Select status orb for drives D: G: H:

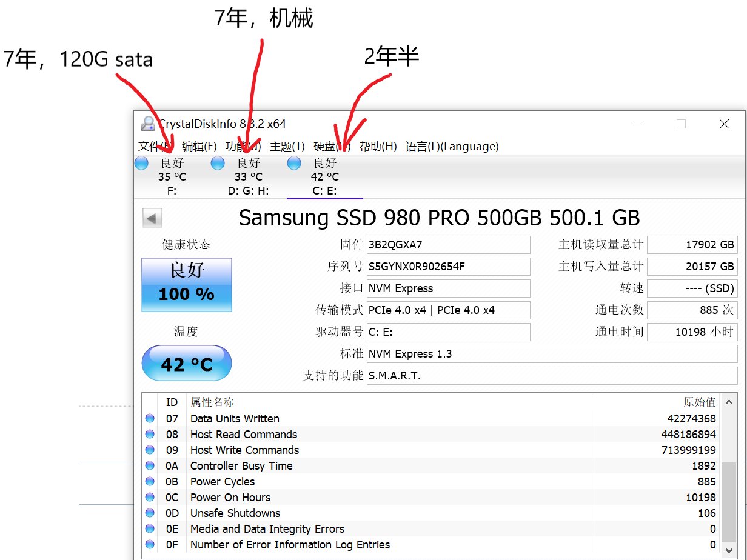point(218,163)
